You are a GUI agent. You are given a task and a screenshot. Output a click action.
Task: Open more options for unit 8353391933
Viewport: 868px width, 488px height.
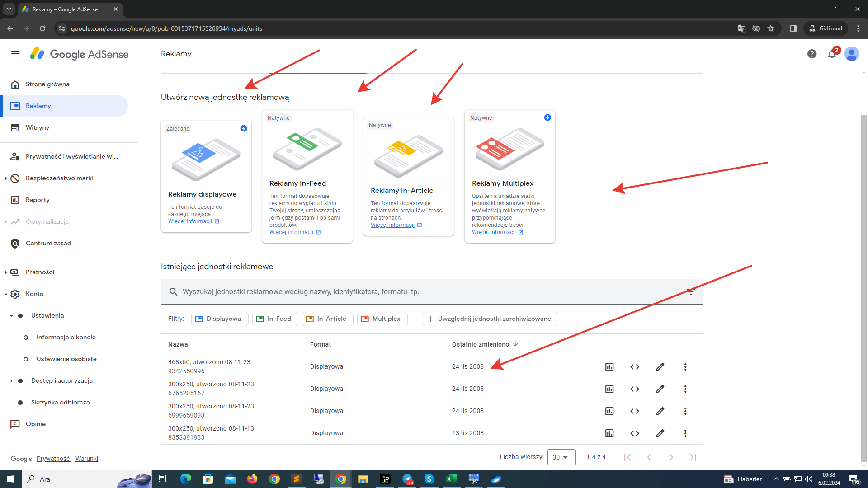[x=685, y=433]
